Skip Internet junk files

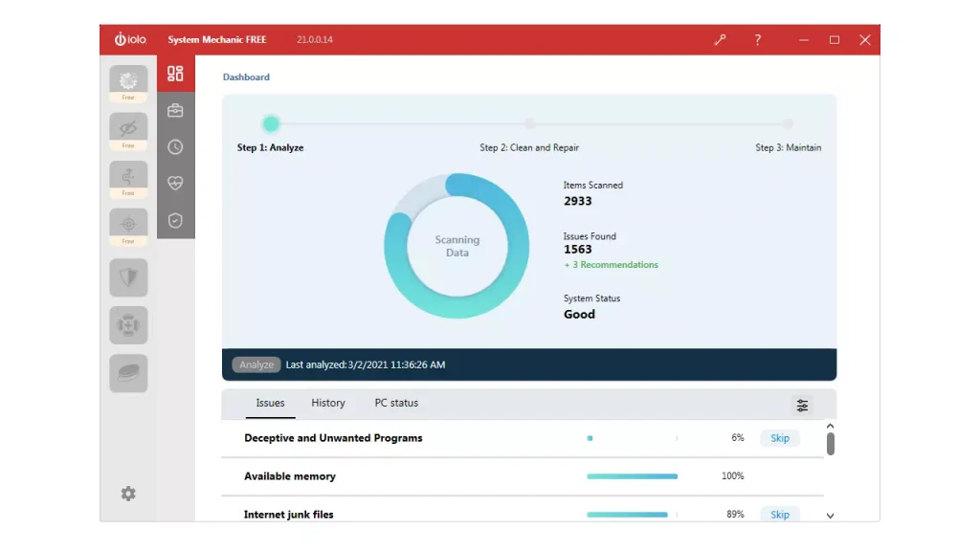pyautogui.click(x=779, y=514)
